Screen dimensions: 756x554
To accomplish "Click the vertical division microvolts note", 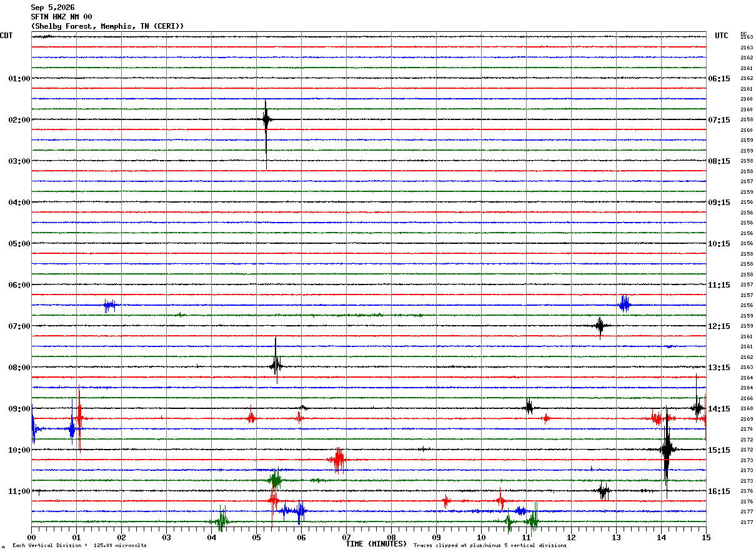I will coord(79,546).
